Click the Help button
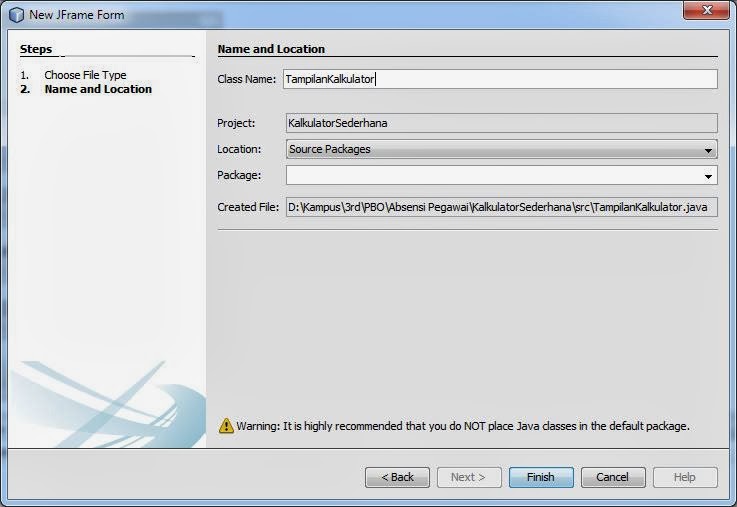 [685, 477]
